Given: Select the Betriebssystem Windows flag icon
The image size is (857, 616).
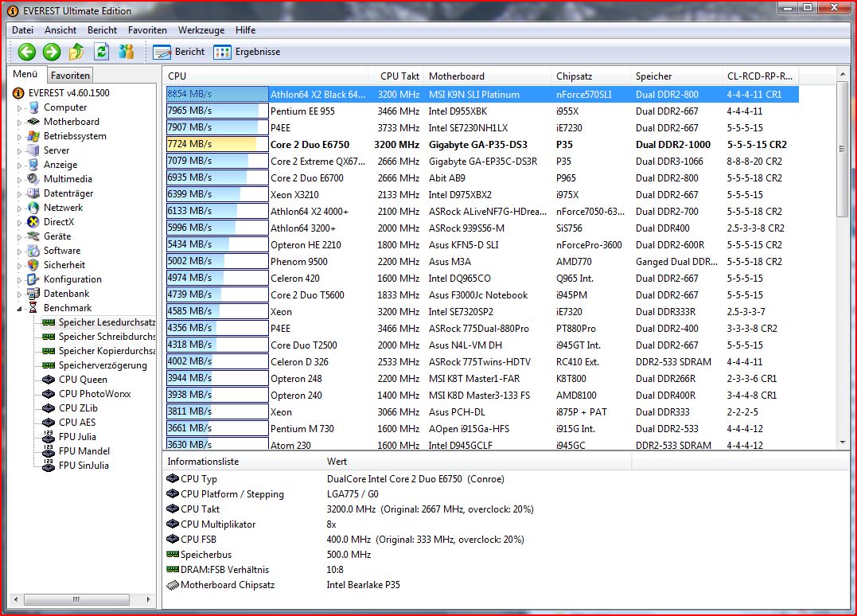Looking at the screenshot, I should click(x=34, y=136).
